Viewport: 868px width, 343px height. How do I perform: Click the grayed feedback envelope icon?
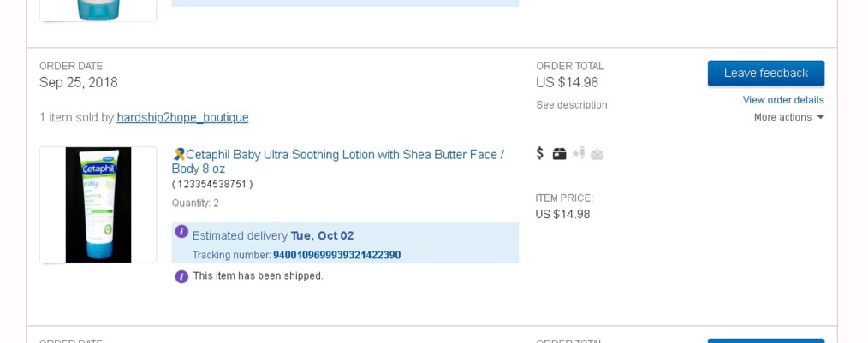click(597, 154)
